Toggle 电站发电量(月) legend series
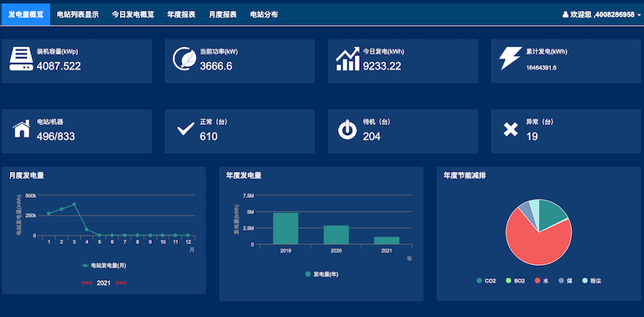 pos(104,266)
